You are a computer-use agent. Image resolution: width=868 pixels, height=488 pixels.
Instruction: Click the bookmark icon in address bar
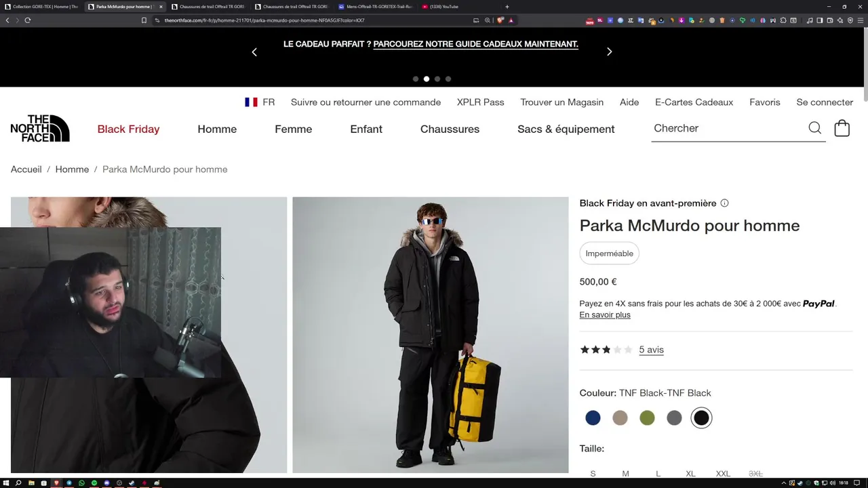[x=144, y=20]
